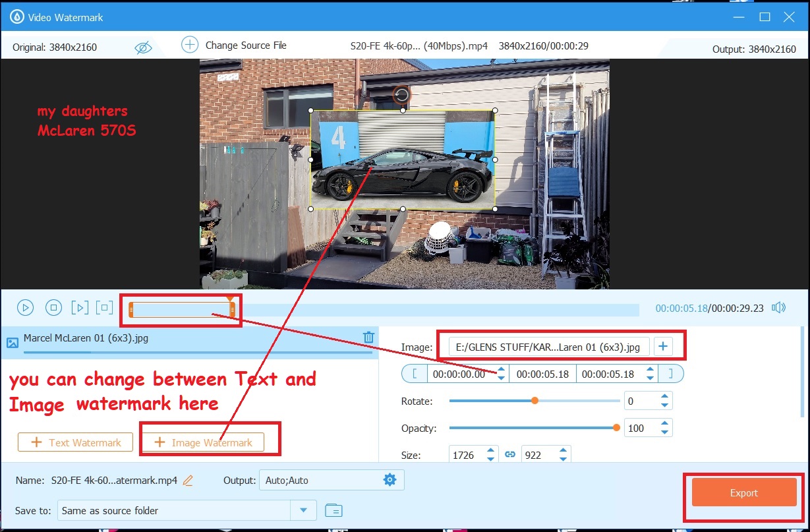Screen dimensions: 810x532
Task: Decrease the Opacity value stepper
Action: 664,432
